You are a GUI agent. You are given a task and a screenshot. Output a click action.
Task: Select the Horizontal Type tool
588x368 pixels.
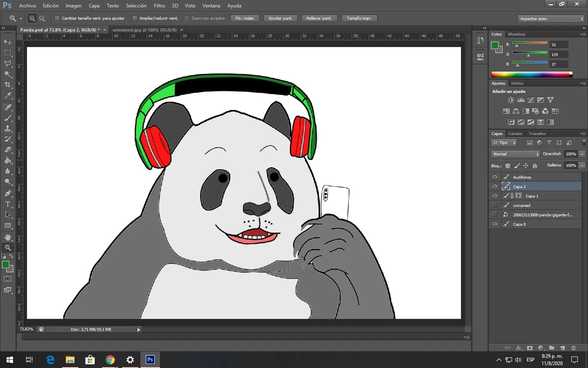(x=8, y=204)
